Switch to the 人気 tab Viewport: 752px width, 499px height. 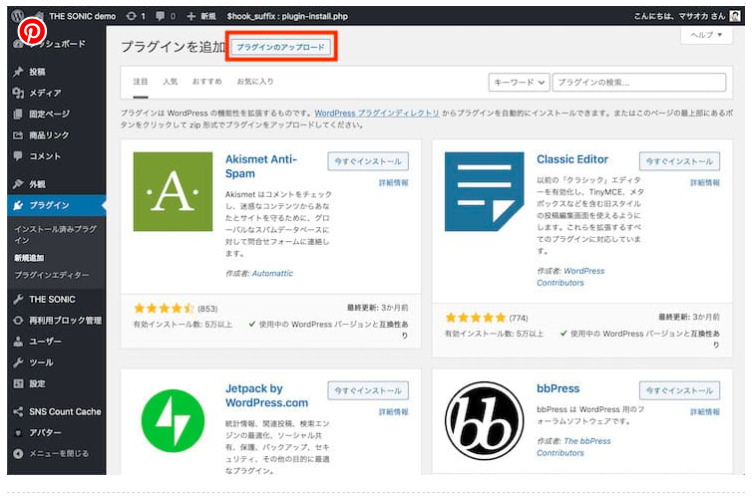click(x=171, y=81)
